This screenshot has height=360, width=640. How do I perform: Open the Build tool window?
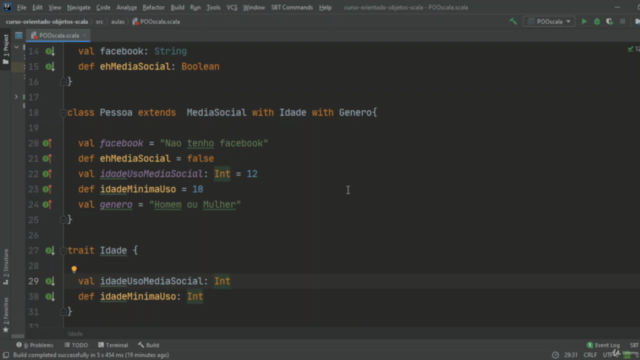(x=149, y=345)
